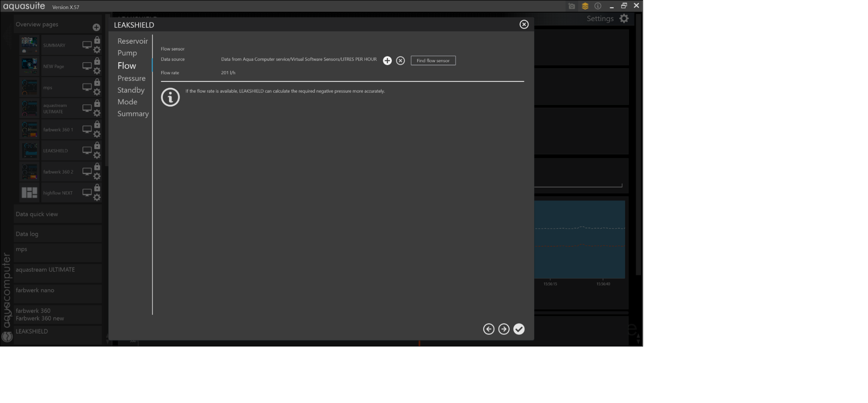Toggle the lock on the LEAKSHIELD overview page
This screenshot has width=868, height=403.
click(97, 145)
